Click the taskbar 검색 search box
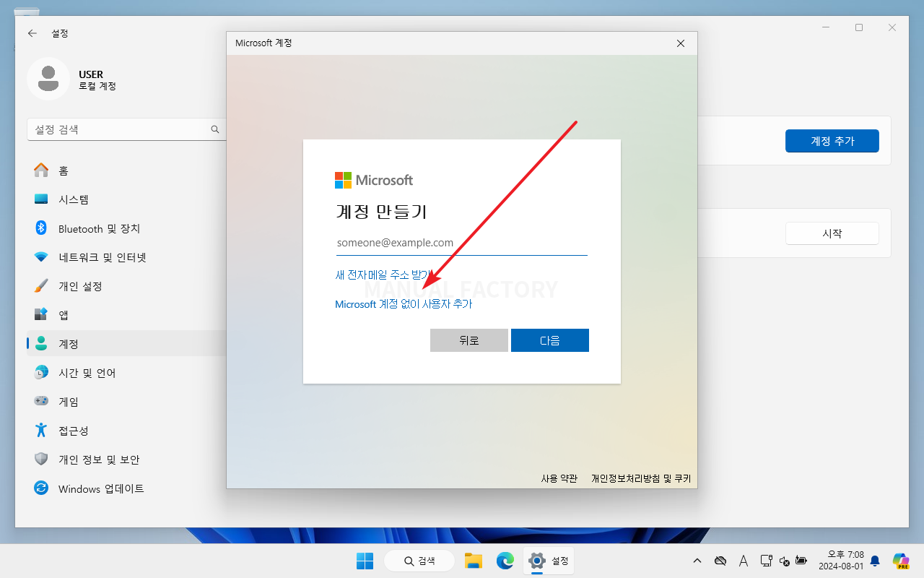 click(x=419, y=561)
